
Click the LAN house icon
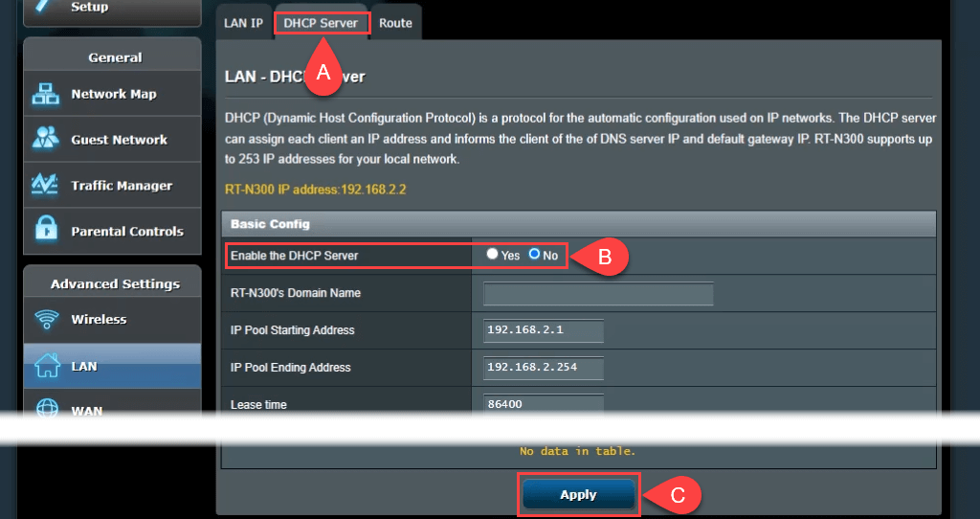click(46, 366)
